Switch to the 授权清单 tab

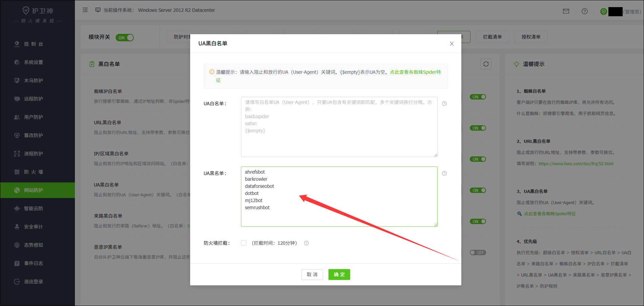click(531, 37)
